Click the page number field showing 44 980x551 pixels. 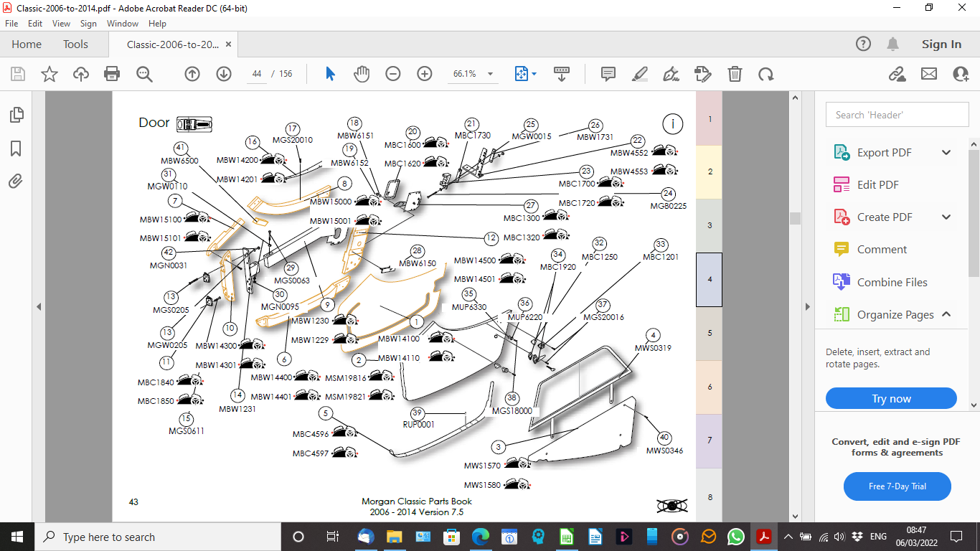pos(257,74)
